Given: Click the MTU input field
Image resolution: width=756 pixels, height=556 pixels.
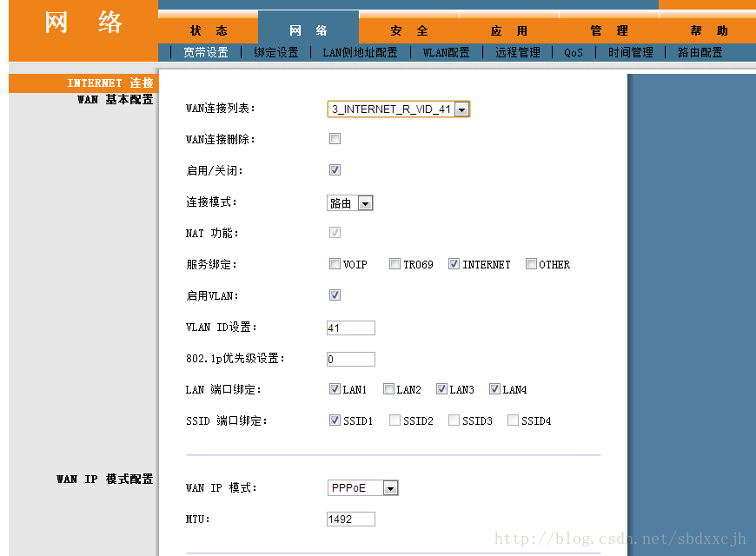Looking at the screenshot, I should (x=351, y=520).
